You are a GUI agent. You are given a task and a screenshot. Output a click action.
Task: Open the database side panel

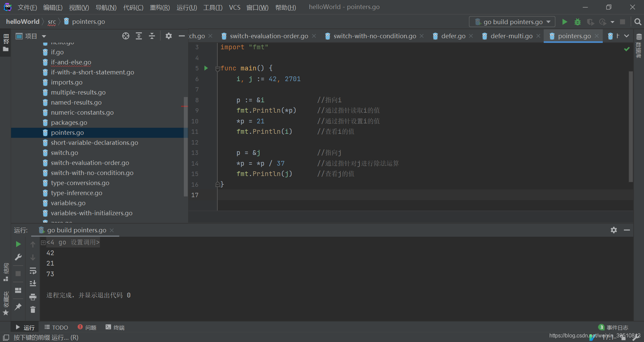coord(639,45)
